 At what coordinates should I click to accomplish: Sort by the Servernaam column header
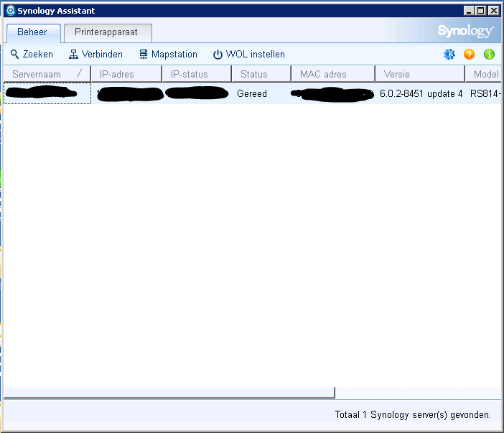click(47, 74)
